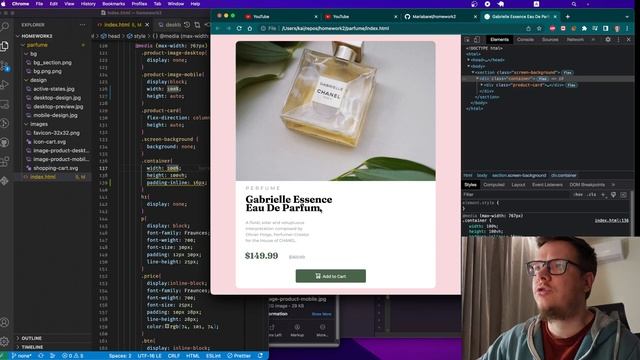The width and height of the screenshot is (640, 360).
Task: Click the DevTools inspect element icon
Action: tap(467, 40)
